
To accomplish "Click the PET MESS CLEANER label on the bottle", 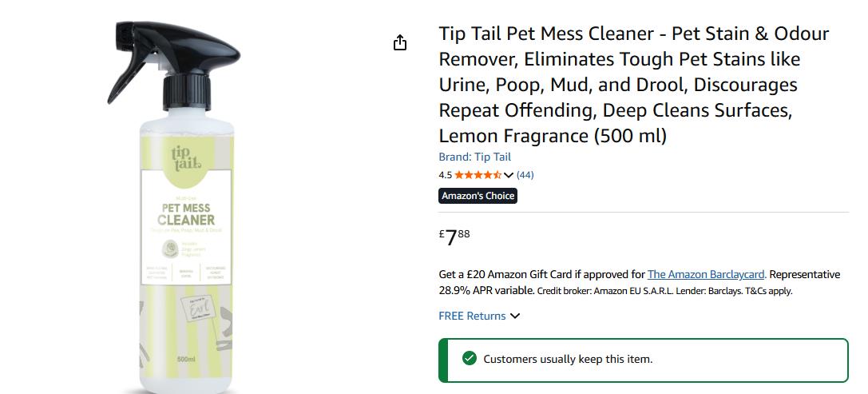I will (x=186, y=214).
